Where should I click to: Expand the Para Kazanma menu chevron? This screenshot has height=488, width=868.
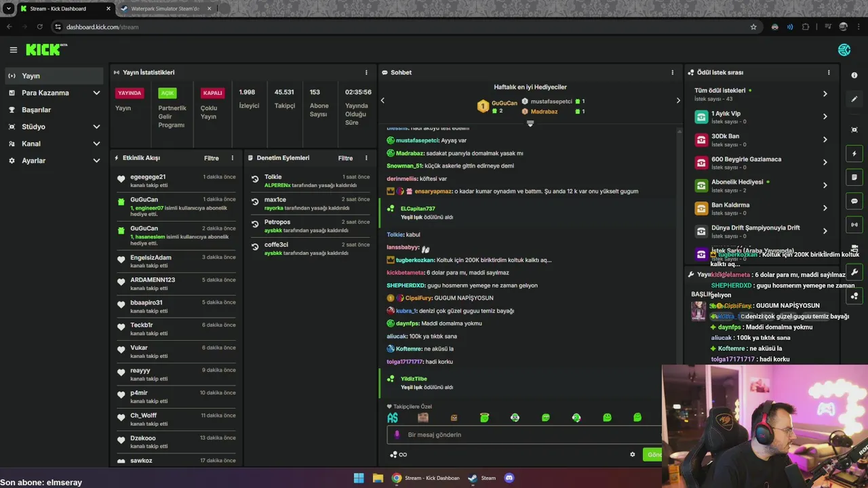pyautogui.click(x=96, y=93)
